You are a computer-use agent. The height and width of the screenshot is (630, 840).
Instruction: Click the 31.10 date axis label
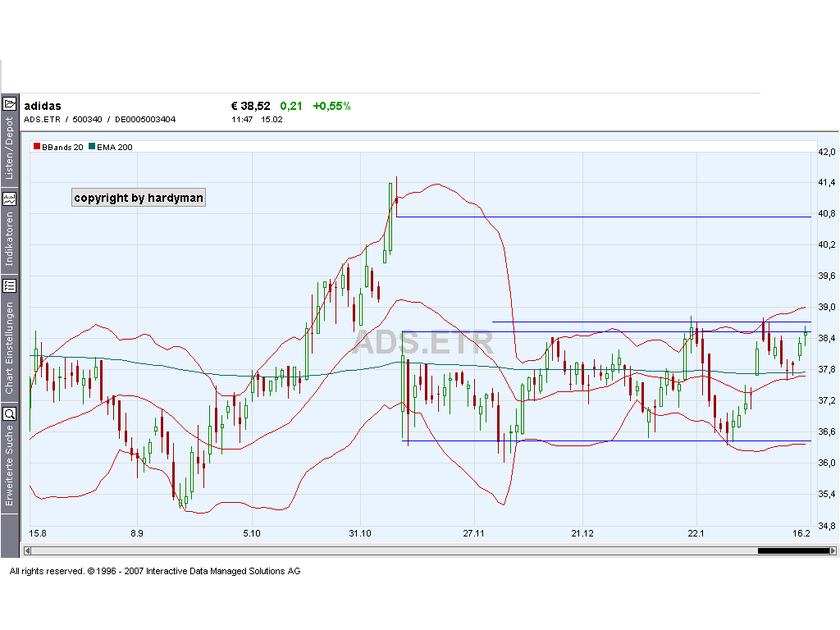360,533
